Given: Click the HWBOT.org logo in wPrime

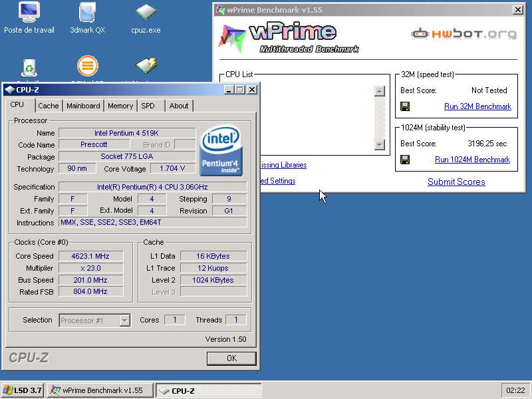Looking at the screenshot, I should point(464,34).
